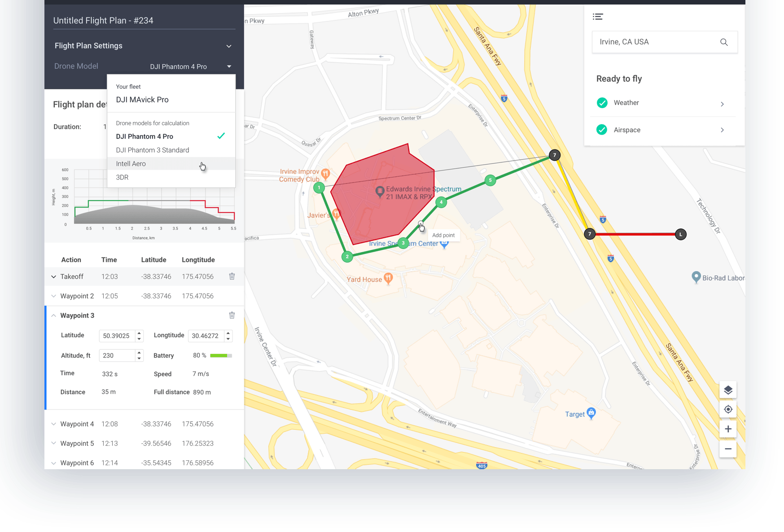The height and width of the screenshot is (532, 784).
Task: Select DJI Phantom 3 Standard option
Action: (153, 150)
